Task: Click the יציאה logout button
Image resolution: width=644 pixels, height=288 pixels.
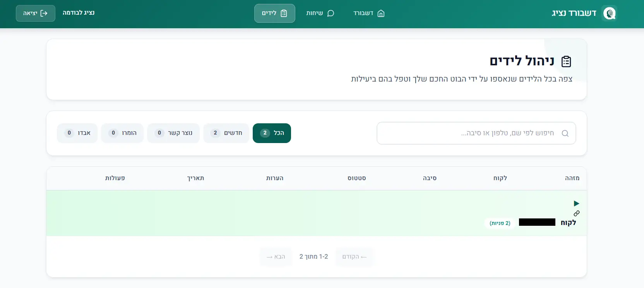Action: pos(35,13)
